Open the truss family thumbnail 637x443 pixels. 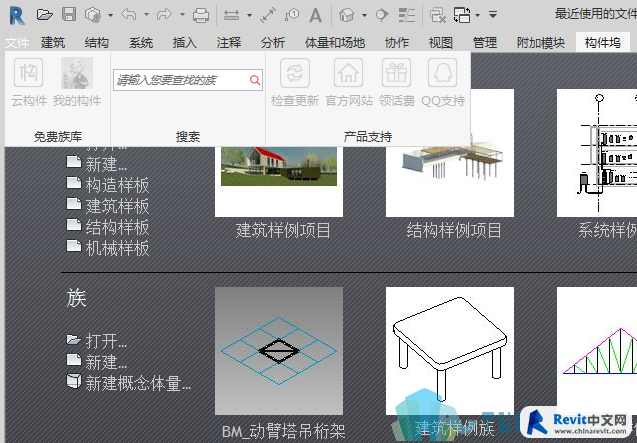(597, 351)
